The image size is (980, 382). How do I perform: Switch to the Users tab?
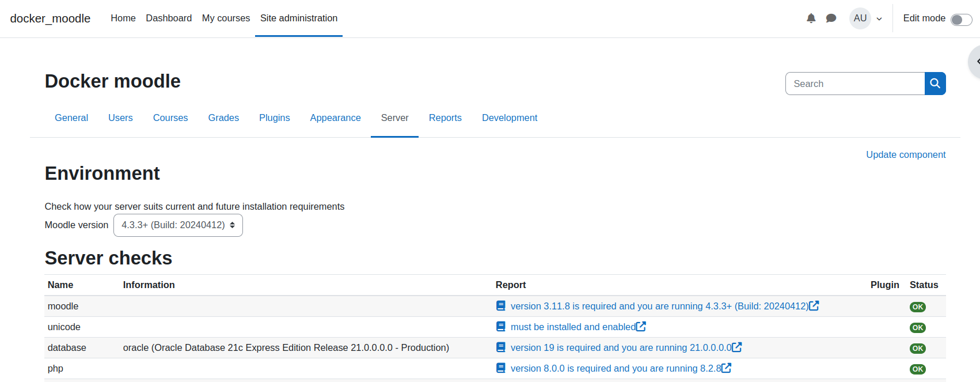120,118
